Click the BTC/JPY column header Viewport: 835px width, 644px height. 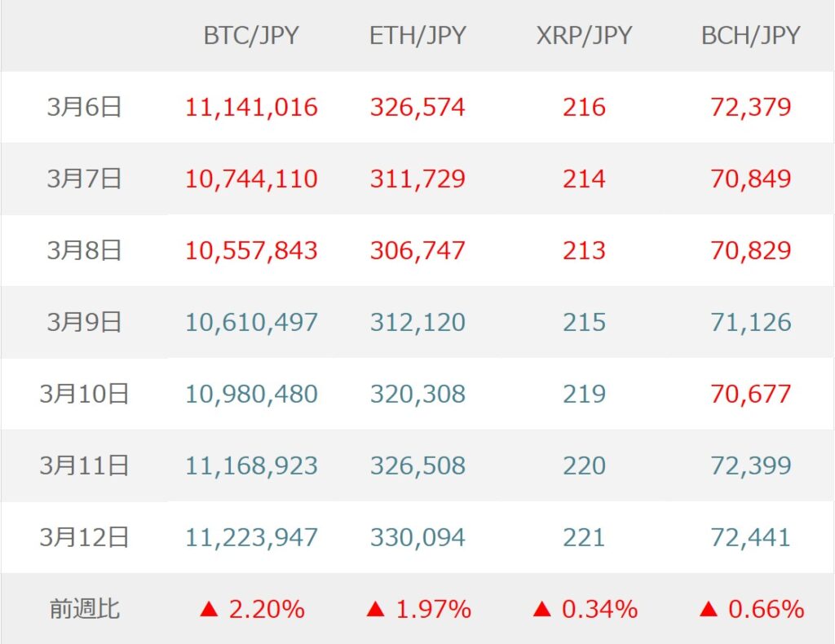click(x=251, y=36)
